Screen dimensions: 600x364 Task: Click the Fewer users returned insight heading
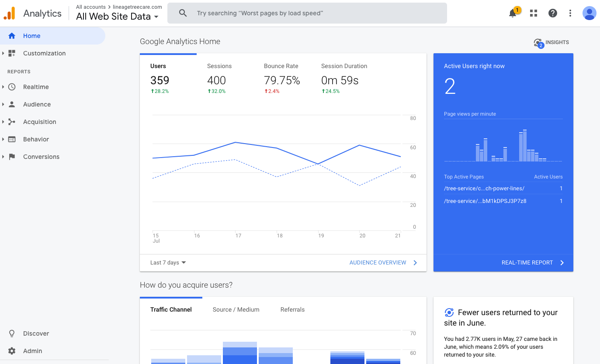[501, 318]
